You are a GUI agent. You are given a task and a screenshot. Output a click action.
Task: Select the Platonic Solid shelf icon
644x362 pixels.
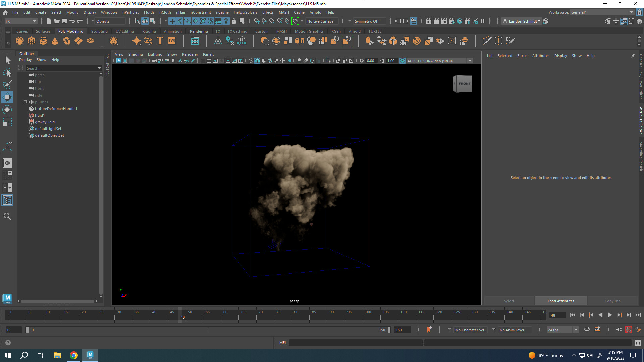click(114, 41)
